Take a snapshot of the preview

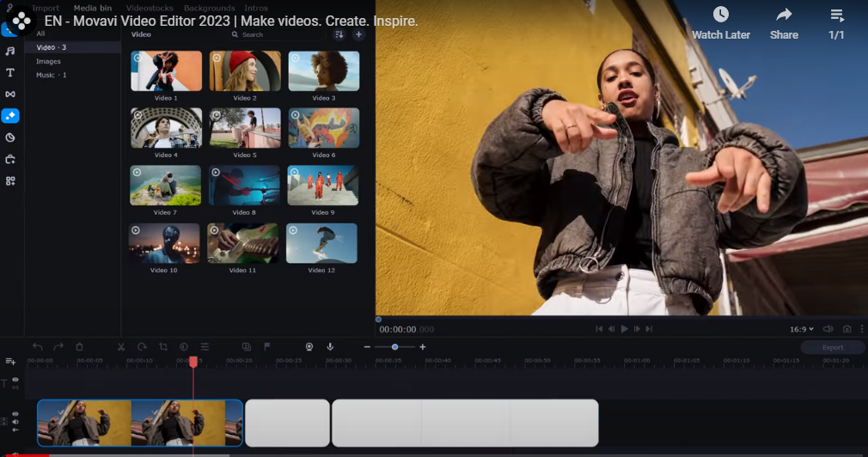[847, 329]
